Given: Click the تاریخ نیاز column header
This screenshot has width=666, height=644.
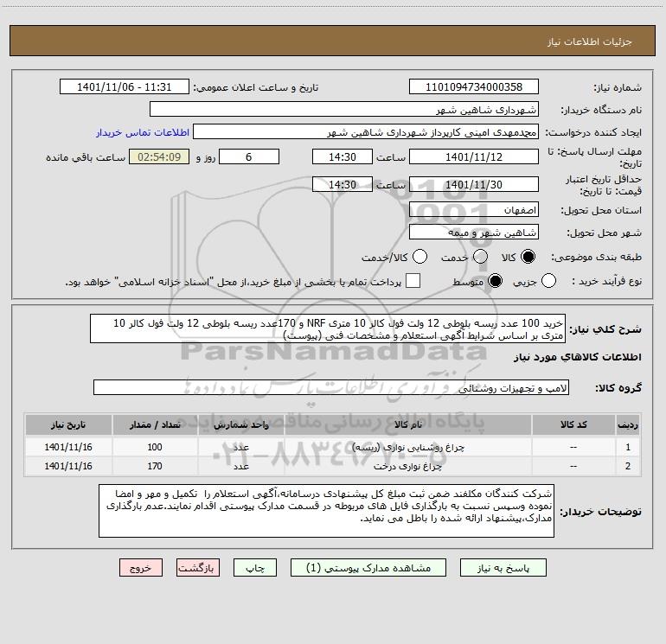Looking at the screenshot, I should tap(68, 424).
